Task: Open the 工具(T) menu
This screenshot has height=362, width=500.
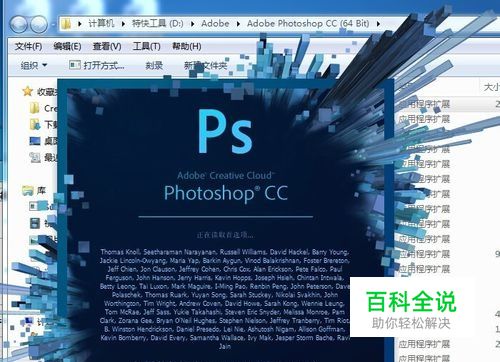Action: (146, 46)
